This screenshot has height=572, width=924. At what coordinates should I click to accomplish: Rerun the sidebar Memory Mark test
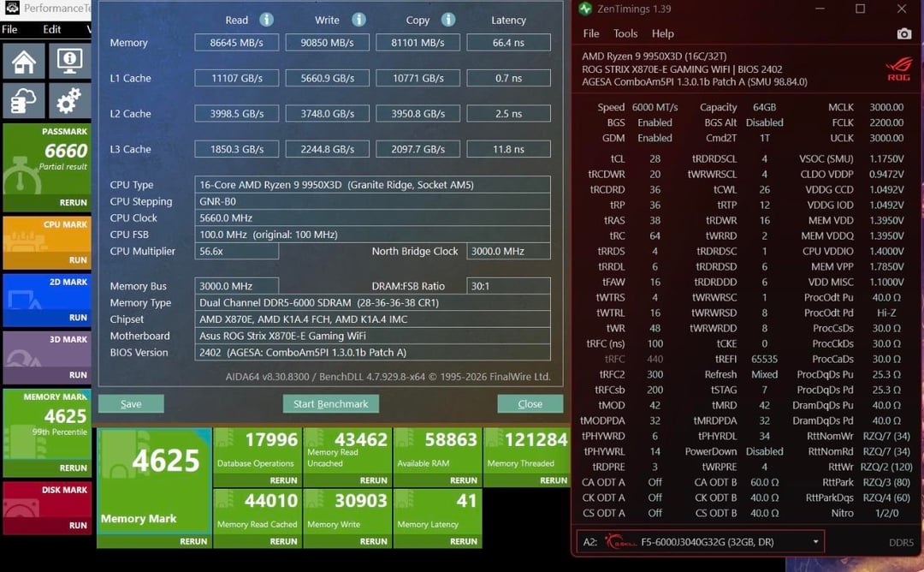point(73,468)
